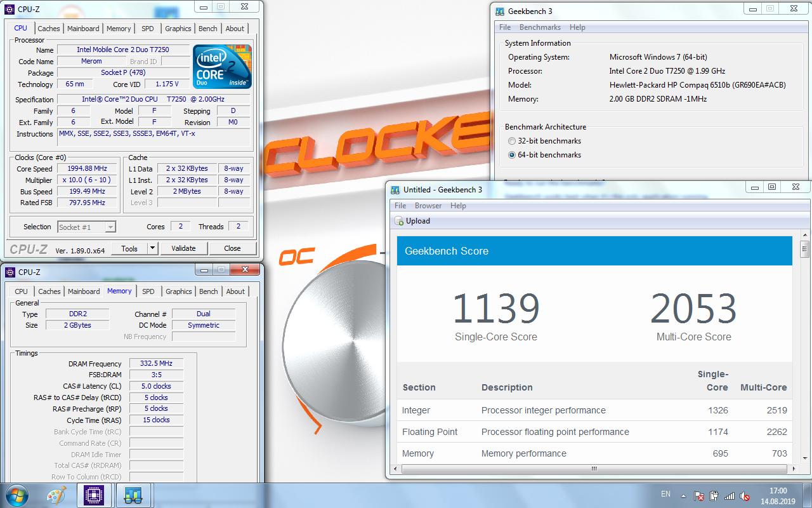This screenshot has width=812, height=508.
Task: Click Single-Core Score 1139
Action: (x=496, y=309)
